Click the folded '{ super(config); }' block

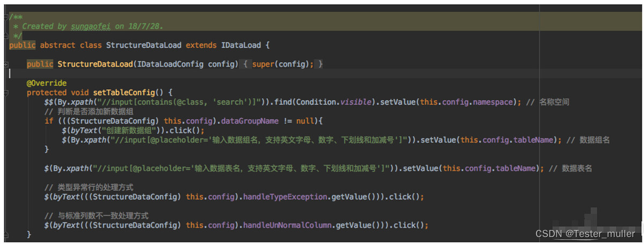[280, 64]
